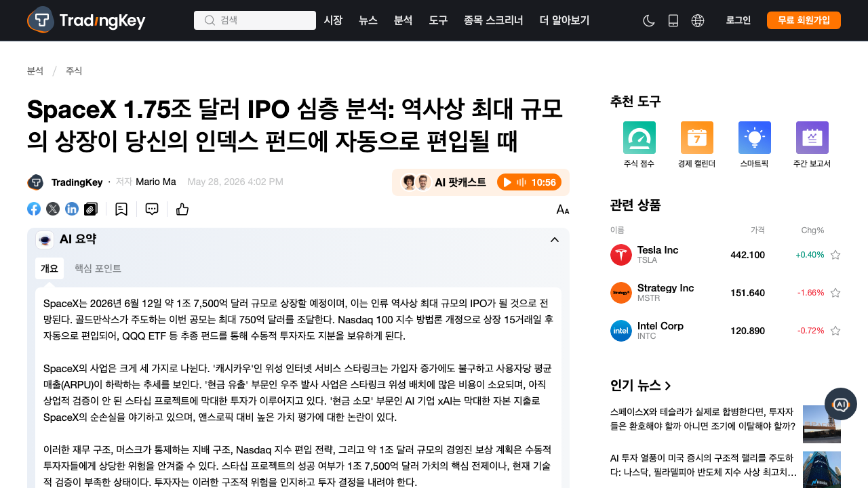Image resolution: width=868 pixels, height=488 pixels.
Task: Click the 가격 column header
Action: point(757,230)
